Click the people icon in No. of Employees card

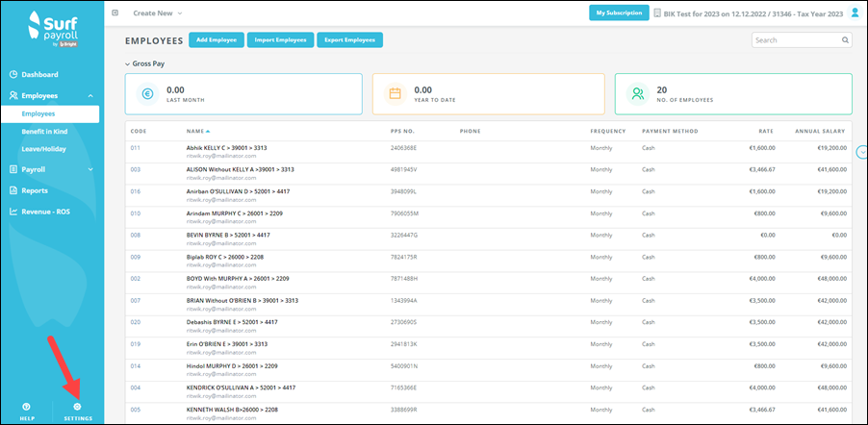pyautogui.click(x=638, y=94)
